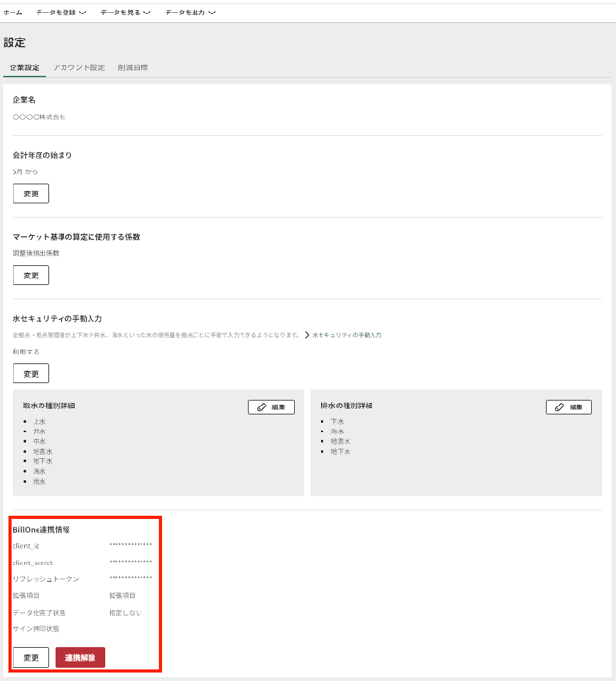This screenshot has width=616, height=681.
Task: Click chevron arrow beside 水セキュリティの手動入力 link
Action: 307,335
